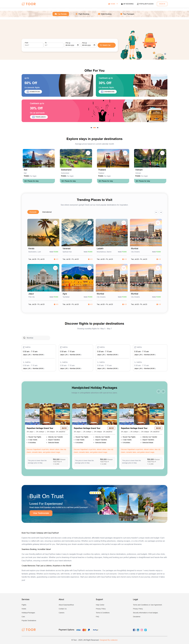
Task: Copy the TRAVELBACK coupon code badge
Action: point(39,117)
